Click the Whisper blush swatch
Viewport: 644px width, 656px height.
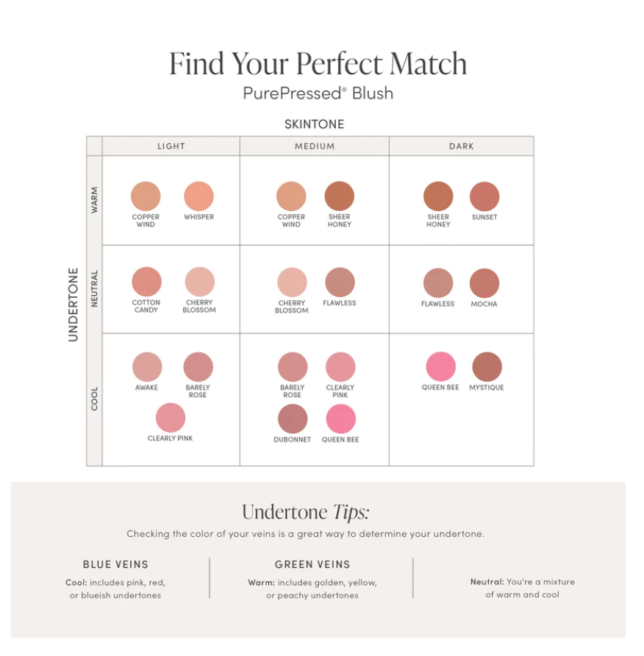tap(198, 196)
